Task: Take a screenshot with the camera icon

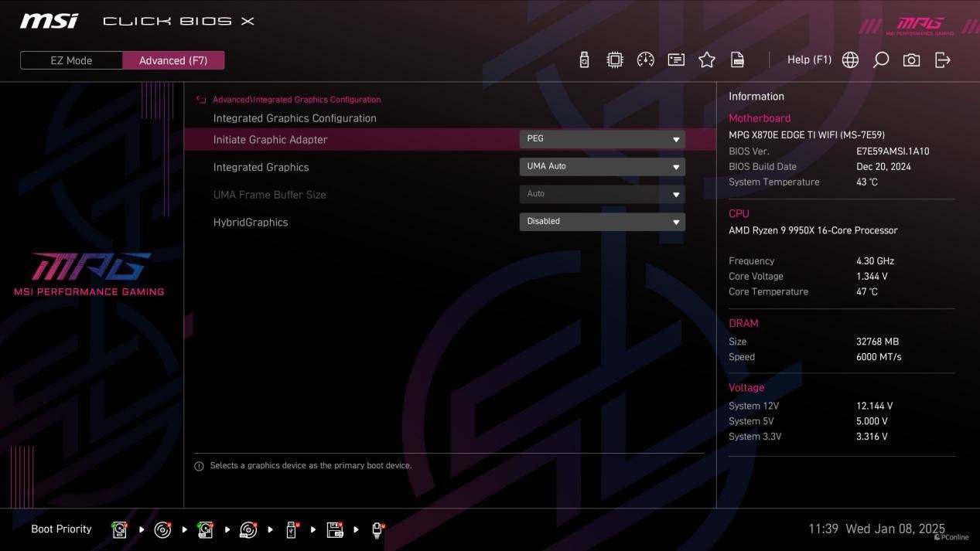Action: (912, 60)
